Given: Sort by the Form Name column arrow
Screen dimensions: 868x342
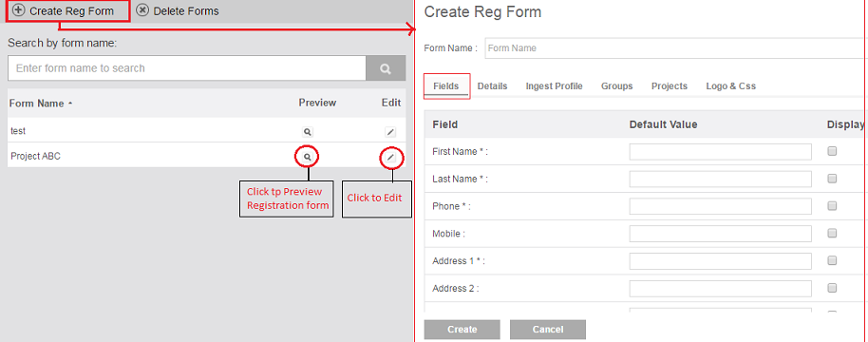Looking at the screenshot, I should (69, 104).
